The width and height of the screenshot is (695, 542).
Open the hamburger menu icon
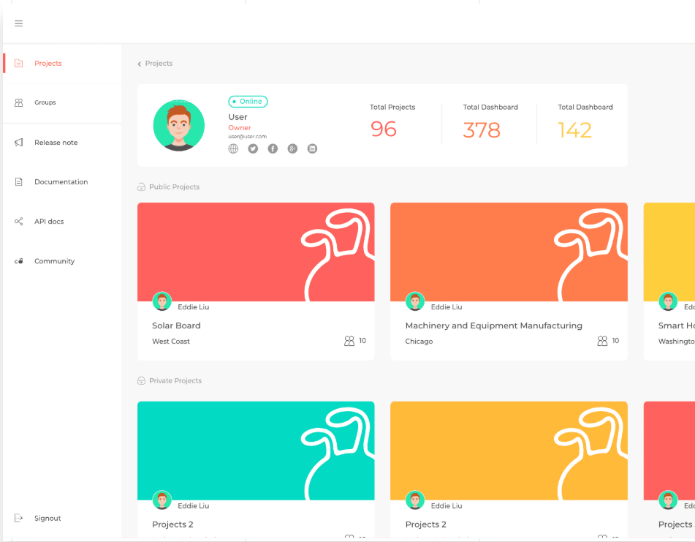19,23
